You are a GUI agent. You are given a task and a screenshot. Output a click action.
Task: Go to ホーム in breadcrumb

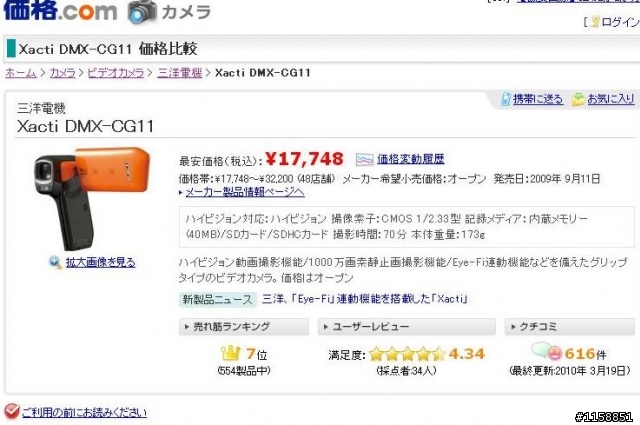pos(21,73)
